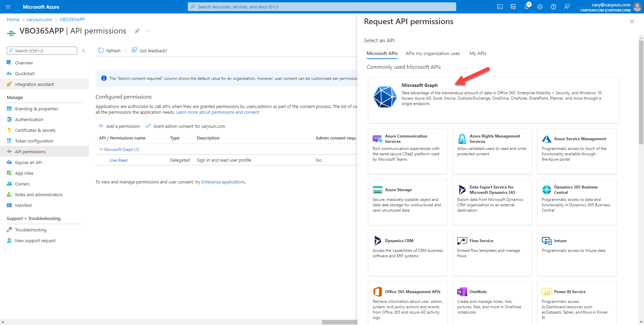Go to the carysun.com breadcrumb
The width and height of the screenshot is (644, 325).
(x=40, y=19)
